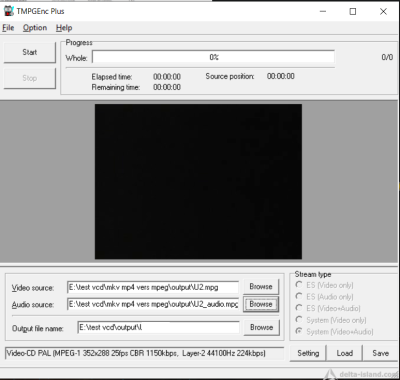Screen dimensions: 400x380
Task: Click the TMPGEnc Plus title bar icon
Action: pyautogui.click(x=8, y=11)
